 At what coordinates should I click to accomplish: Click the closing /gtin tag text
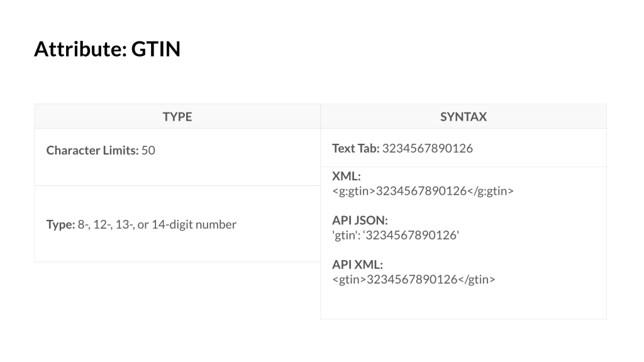point(477,280)
